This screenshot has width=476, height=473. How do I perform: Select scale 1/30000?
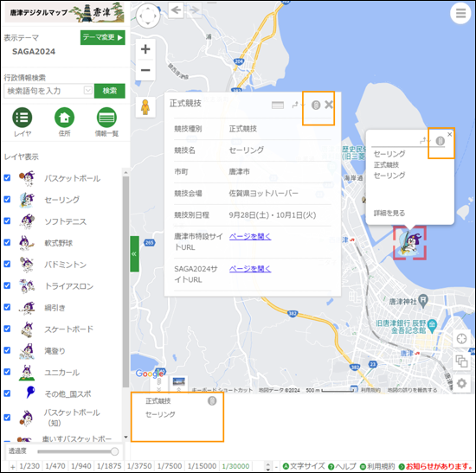pos(235,466)
